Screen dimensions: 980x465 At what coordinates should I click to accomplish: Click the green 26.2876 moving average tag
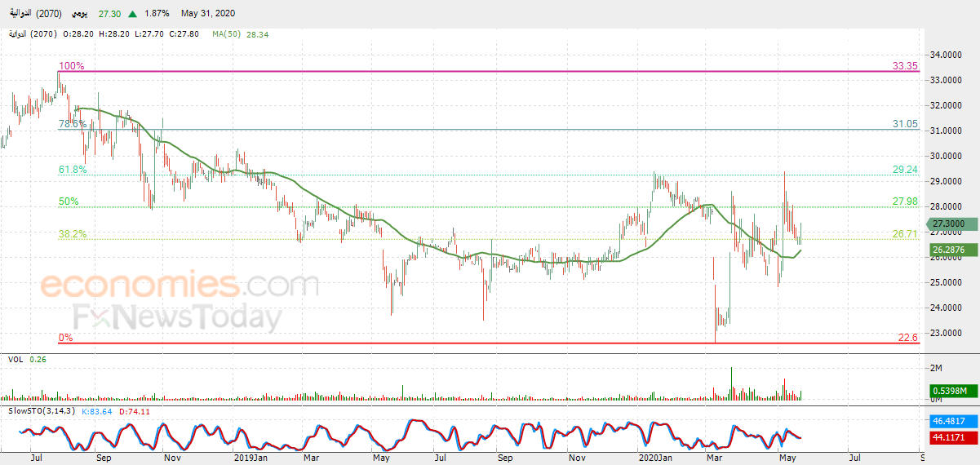point(954,250)
